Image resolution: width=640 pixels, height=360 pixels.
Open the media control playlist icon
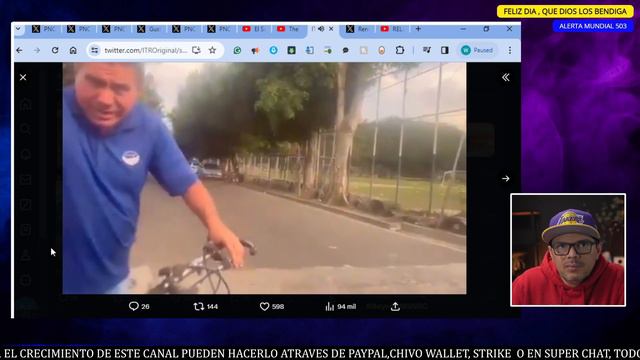point(427,50)
